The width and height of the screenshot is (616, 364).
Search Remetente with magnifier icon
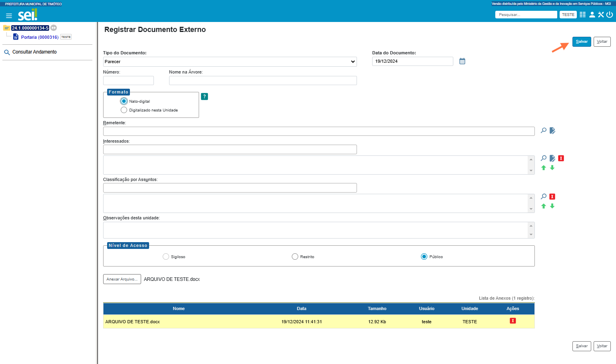544,130
